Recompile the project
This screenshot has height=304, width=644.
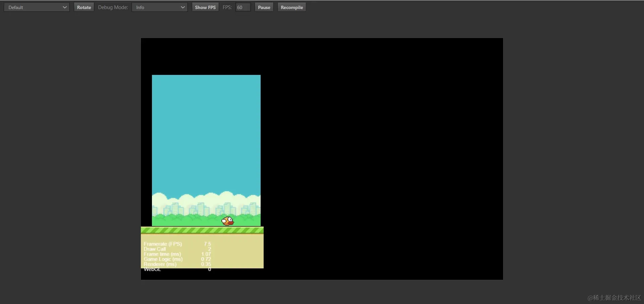pyautogui.click(x=292, y=7)
